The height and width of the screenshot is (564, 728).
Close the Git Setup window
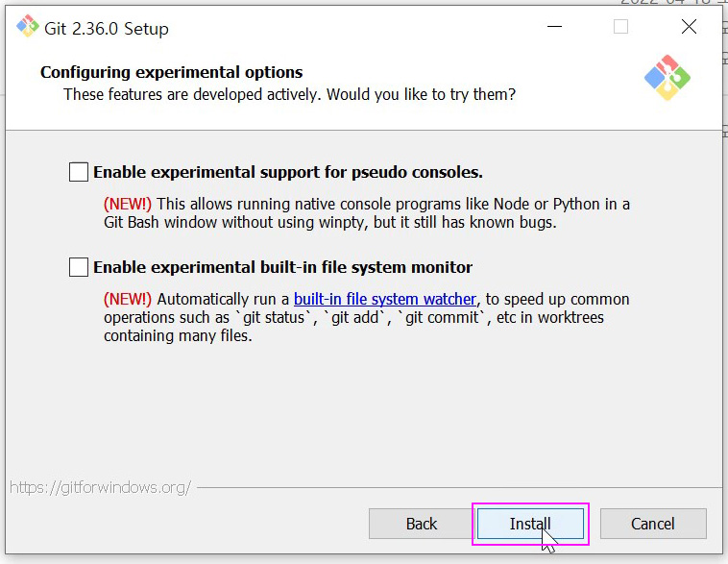tap(689, 27)
